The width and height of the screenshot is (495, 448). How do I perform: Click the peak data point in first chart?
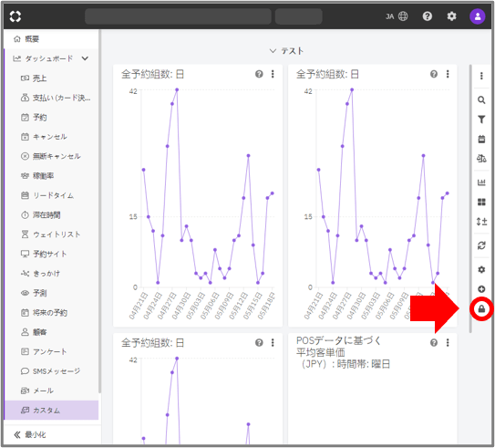[x=177, y=89]
